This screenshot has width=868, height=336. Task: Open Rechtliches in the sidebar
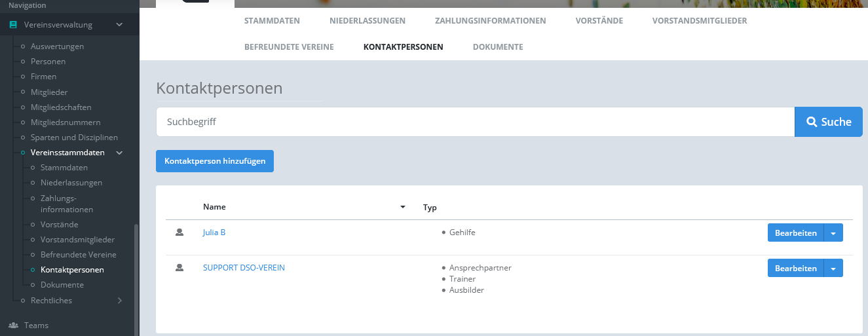(x=51, y=301)
